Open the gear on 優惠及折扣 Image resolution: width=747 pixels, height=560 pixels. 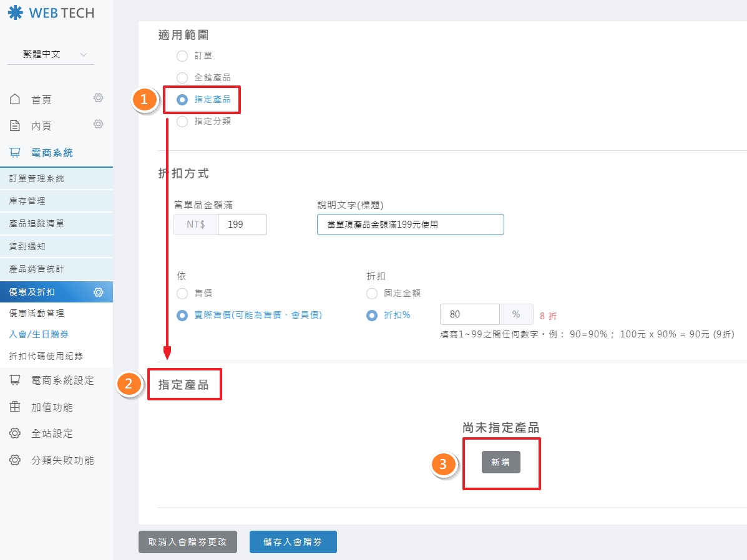(98, 292)
